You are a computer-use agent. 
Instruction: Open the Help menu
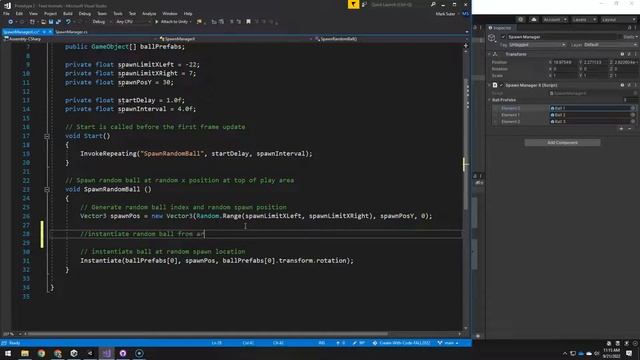click(x=188, y=13)
